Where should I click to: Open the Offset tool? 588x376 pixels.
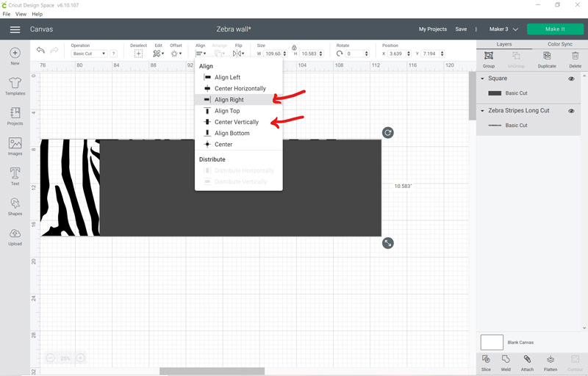pos(176,54)
